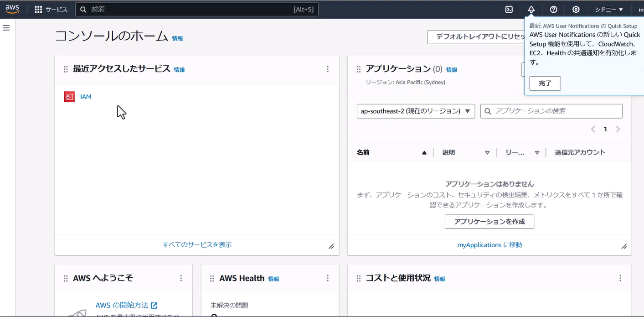Click the リージョン: Asia Pacific (Sydney) label

pos(405,82)
